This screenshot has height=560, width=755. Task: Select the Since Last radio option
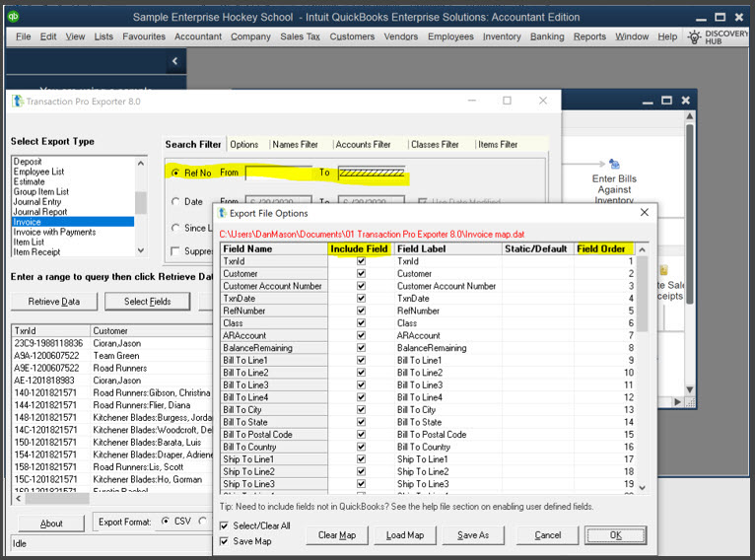click(x=175, y=228)
